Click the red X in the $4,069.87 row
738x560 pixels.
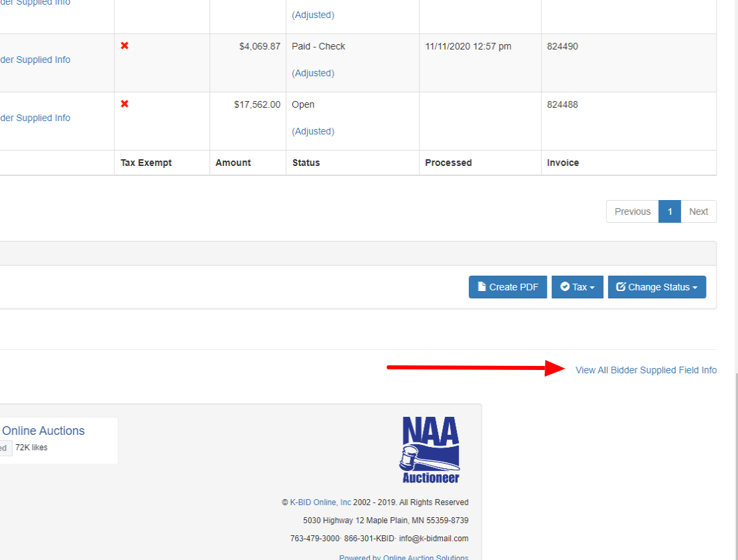(x=124, y=46)
